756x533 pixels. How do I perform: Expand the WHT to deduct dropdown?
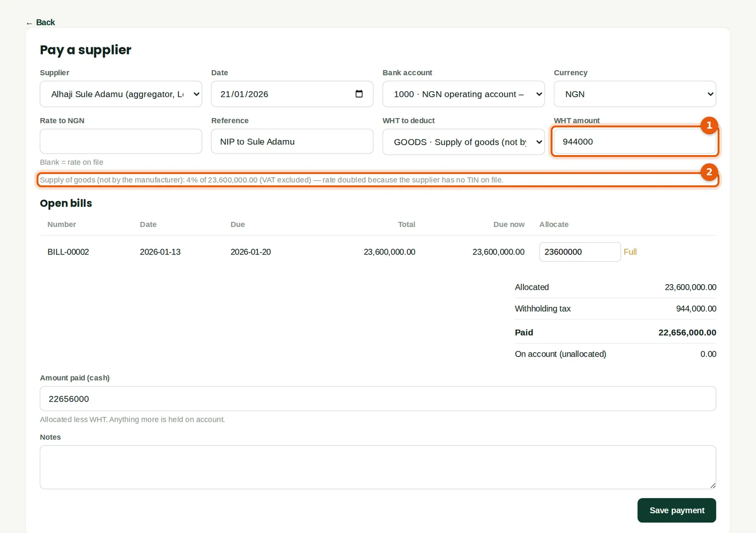[x=464, y=142]
